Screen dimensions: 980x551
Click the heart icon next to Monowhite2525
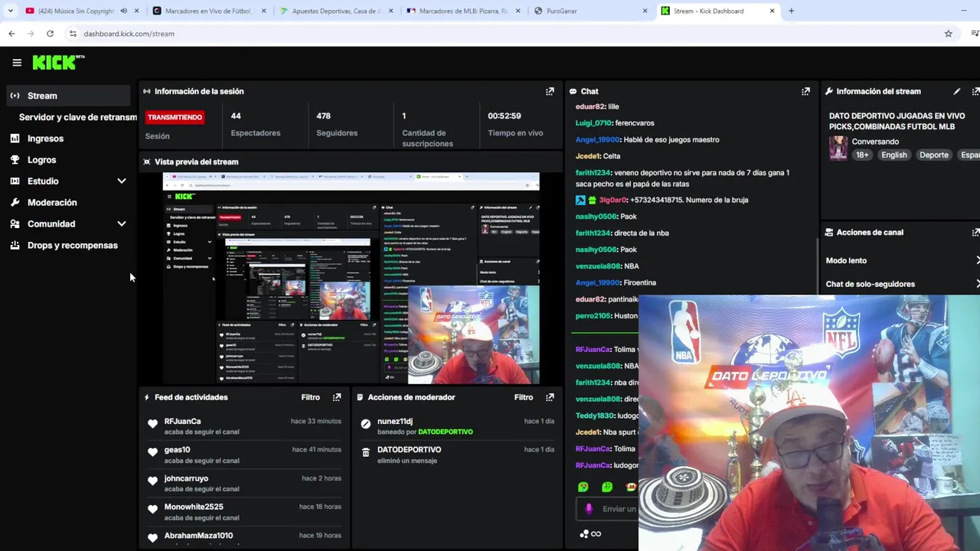(152, 509)
